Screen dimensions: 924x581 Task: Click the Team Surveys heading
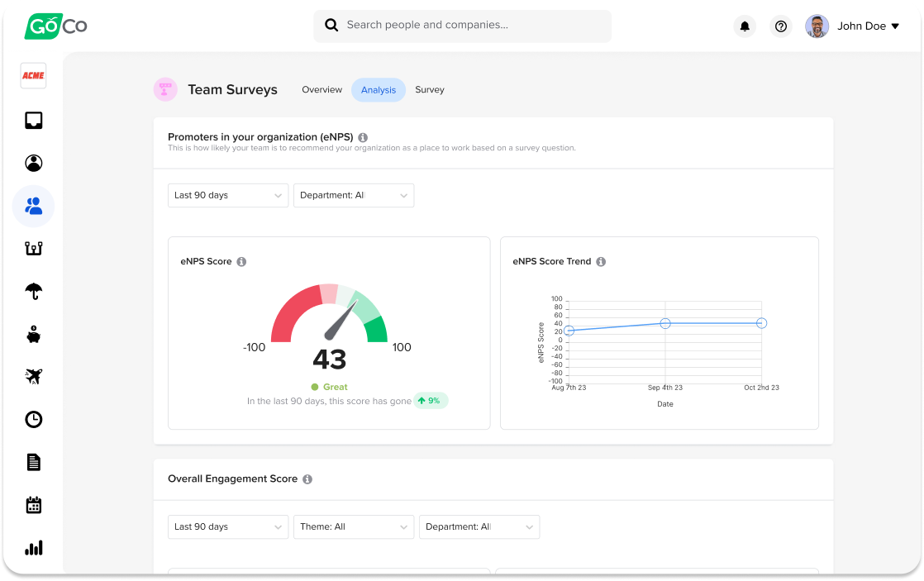point(232,89)
